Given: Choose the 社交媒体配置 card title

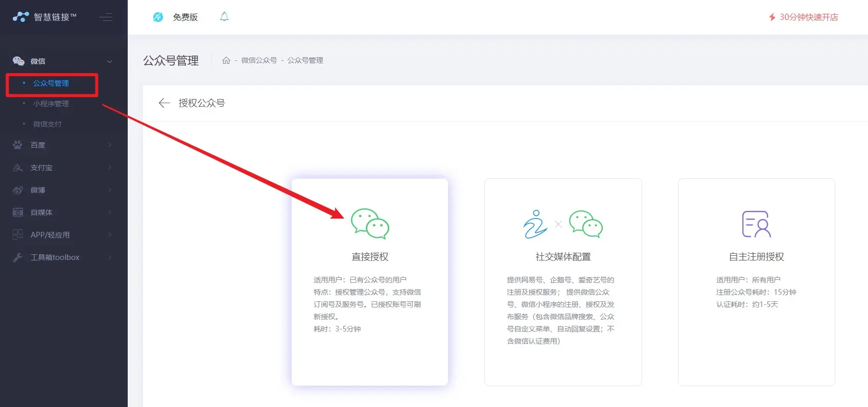Looking at the screenshot, I should (x=563, y=257).
